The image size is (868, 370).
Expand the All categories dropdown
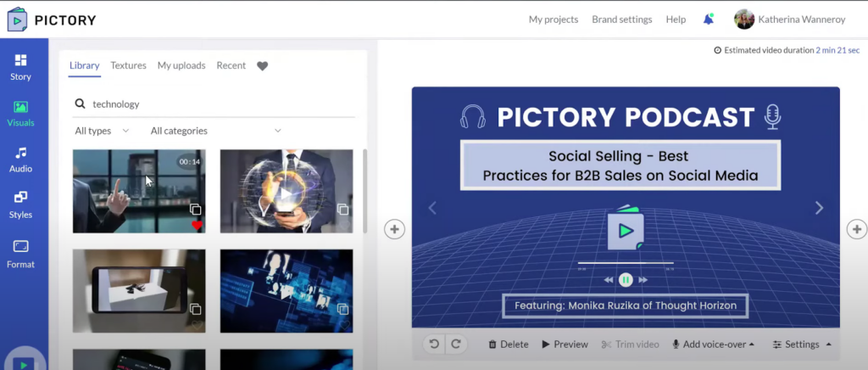(x=216, y=131)
